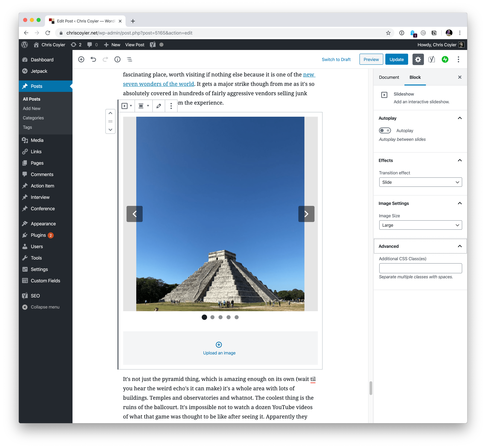The height and width of the screenshot is (448, 486).
Task: Open the Jetpack green toolbar icon
Action: coord(445,59)
